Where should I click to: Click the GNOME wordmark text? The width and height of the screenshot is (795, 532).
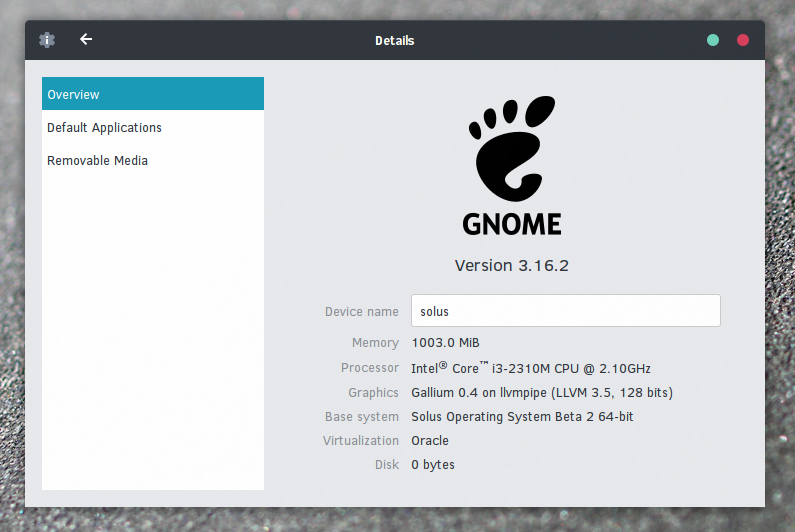512,224
